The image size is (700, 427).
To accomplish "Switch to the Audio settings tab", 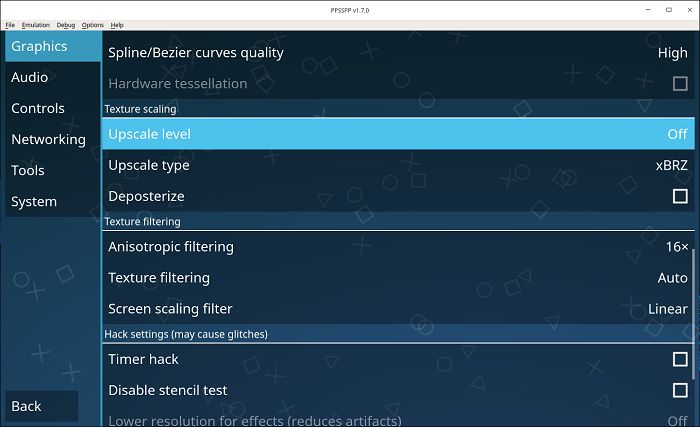I will coord(53,77).
